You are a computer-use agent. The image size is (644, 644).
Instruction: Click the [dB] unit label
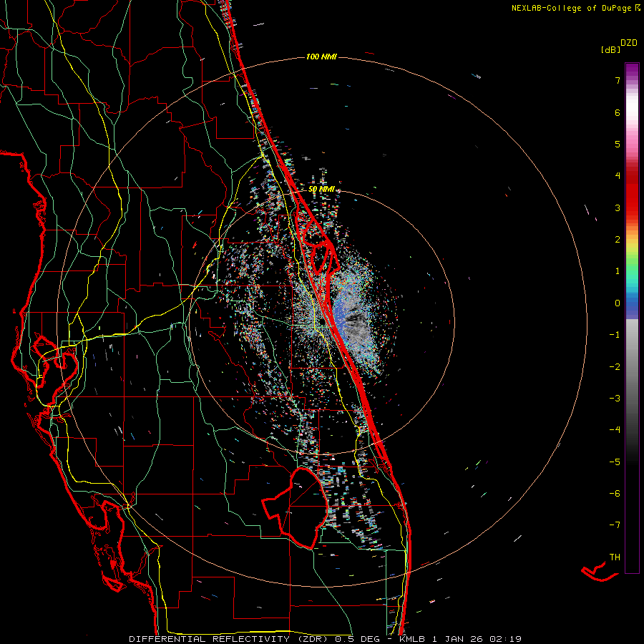[611, 49]
